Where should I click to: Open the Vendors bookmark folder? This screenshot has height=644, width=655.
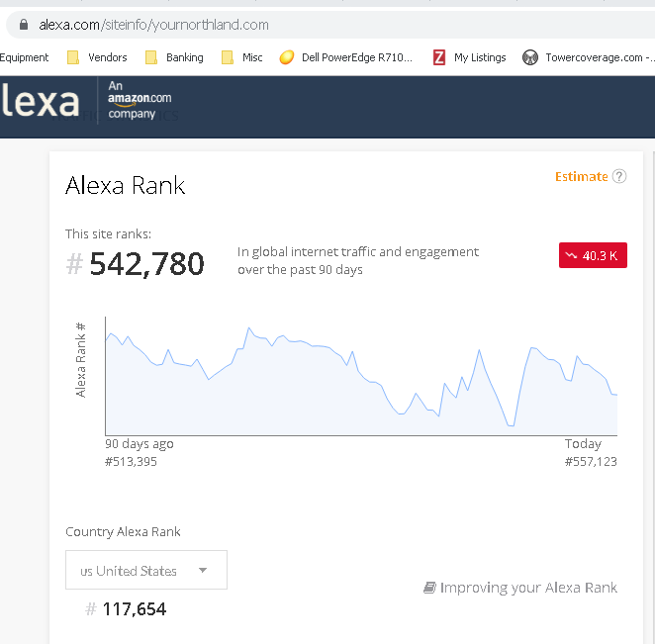tap(97, 57)
